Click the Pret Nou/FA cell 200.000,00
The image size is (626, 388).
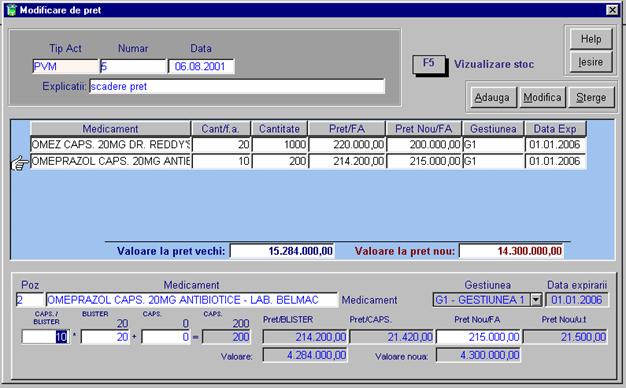click(x=424, y=145)
